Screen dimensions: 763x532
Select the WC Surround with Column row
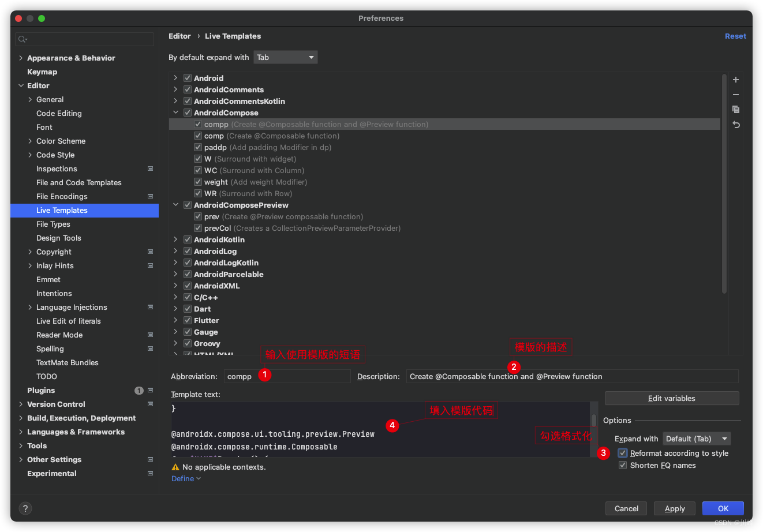click(444, 170)
